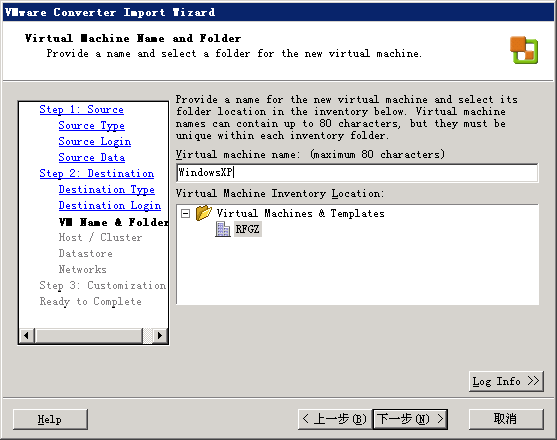The image size is (557, 440).
Task: Click the steps panel left scroll arrow
Action: [x=27, y=335]
